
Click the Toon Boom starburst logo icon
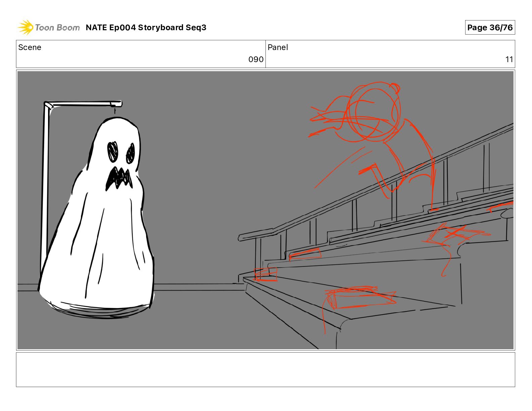pyautogui.click(x=26, y=27)
